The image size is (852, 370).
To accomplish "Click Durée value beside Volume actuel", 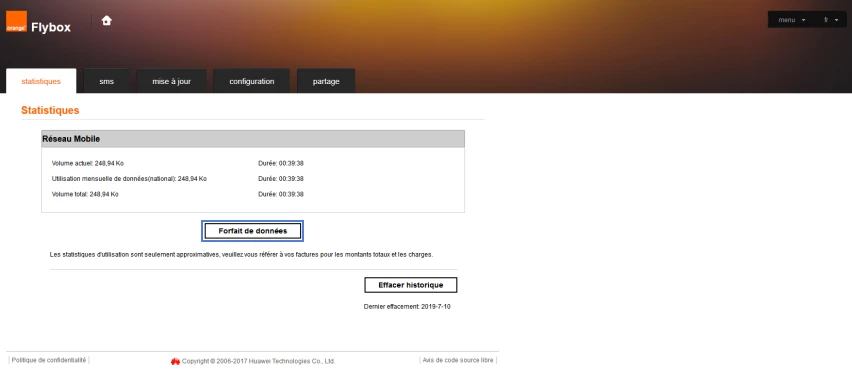I will pyautogui.click(x=281, y=163).
